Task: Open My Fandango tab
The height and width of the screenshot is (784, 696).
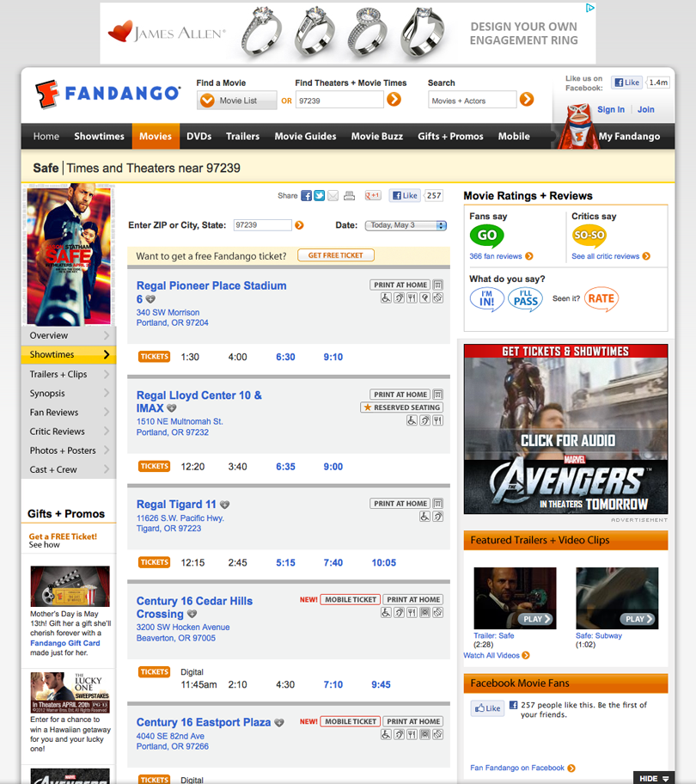Action: (x=629, y=136)
